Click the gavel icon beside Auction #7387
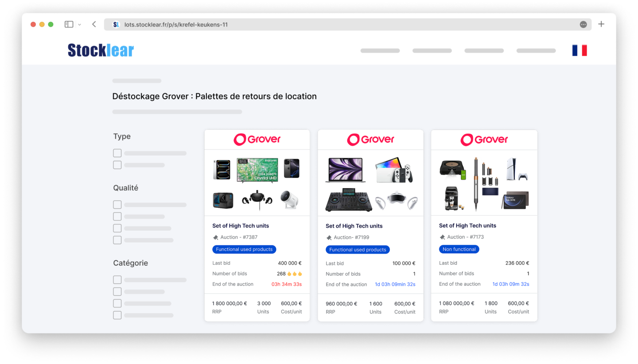This screenshot has height=364, width=638. tap(216, 237)
